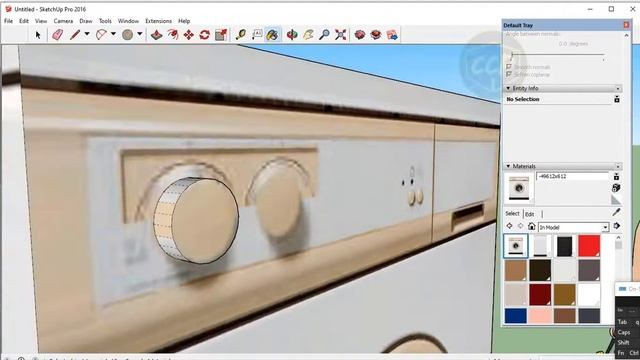Select the arrow Select tool

tap(38, 35)
